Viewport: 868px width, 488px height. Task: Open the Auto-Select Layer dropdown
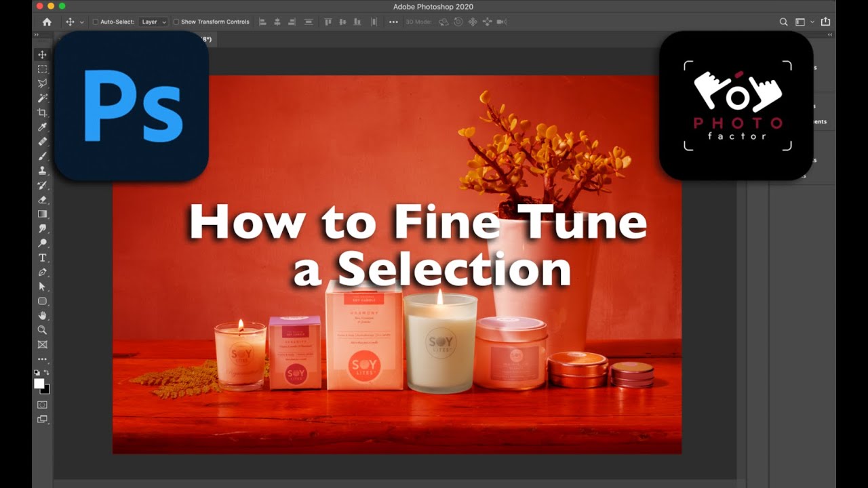click(153, 22)
